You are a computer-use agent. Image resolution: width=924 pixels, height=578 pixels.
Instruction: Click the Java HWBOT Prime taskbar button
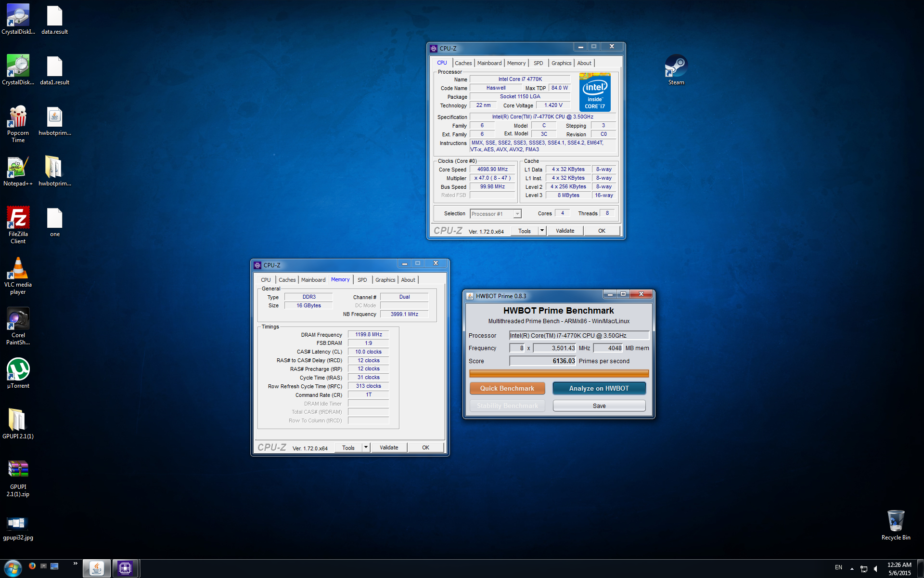click(97, 568)
